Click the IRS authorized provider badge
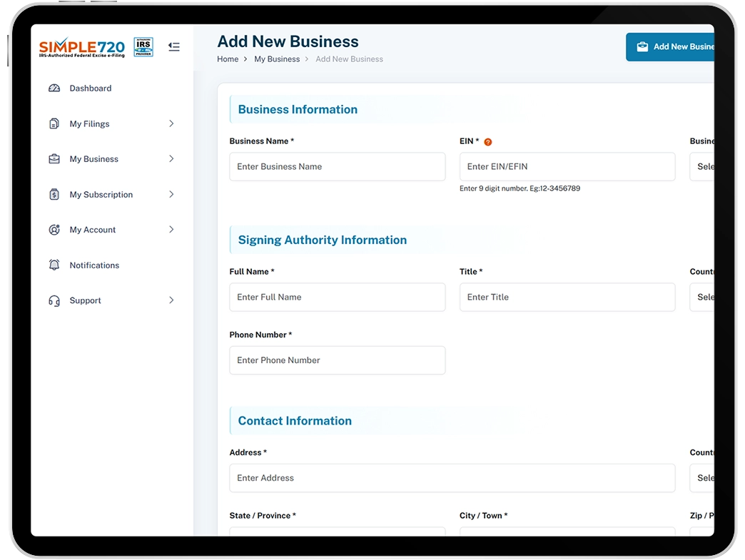The image size is (745, 560). pyautogui.click(x=143, y=46)
